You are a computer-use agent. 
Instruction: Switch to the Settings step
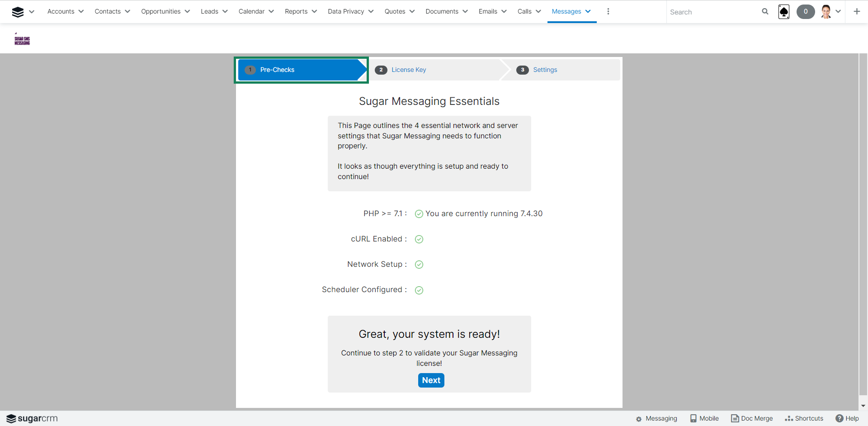click(545, 70)
